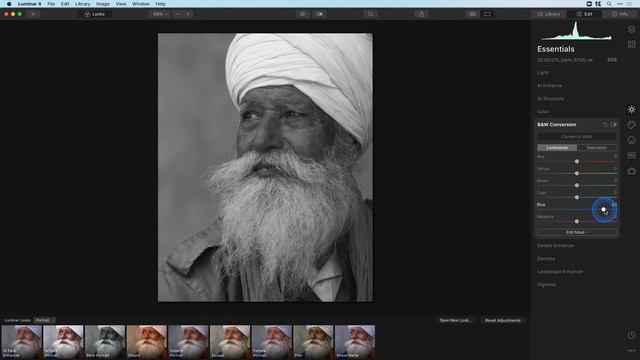Toggle B&W Conversion tool visibility
The width and height of the screenshot is (640, 360).
pos(613,124)
